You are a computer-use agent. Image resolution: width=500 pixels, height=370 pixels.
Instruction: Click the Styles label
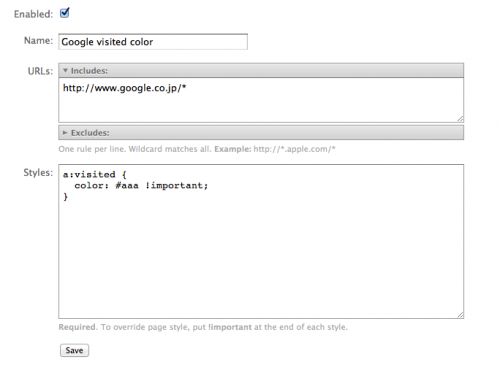(38, 173)
